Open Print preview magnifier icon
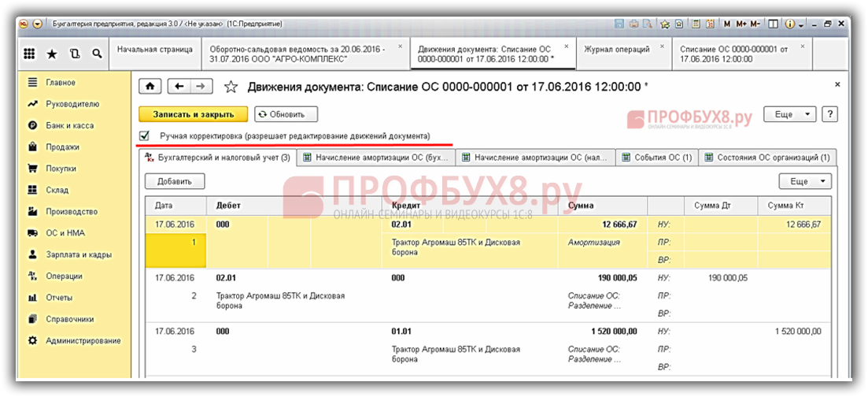The image size is (868, 397). coord(647,24)
